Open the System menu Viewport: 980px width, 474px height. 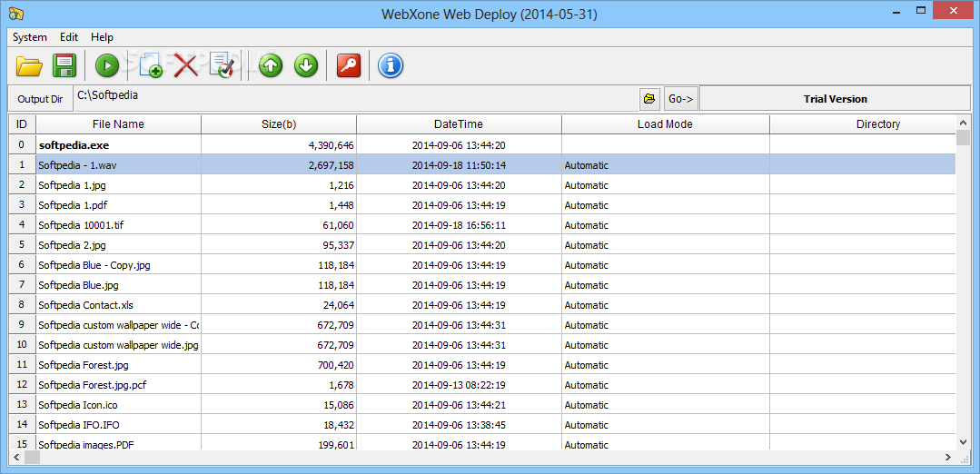pyautogui.click(x=29, y=37)
